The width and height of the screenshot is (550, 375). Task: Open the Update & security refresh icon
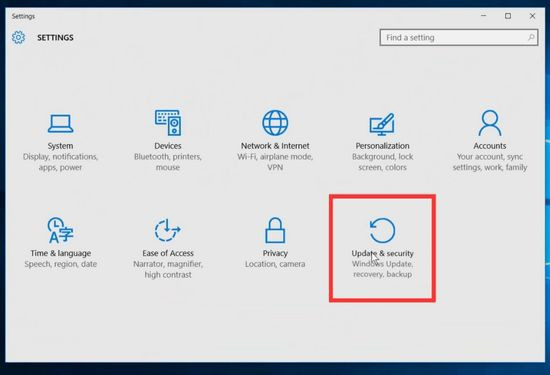[382, 230]
